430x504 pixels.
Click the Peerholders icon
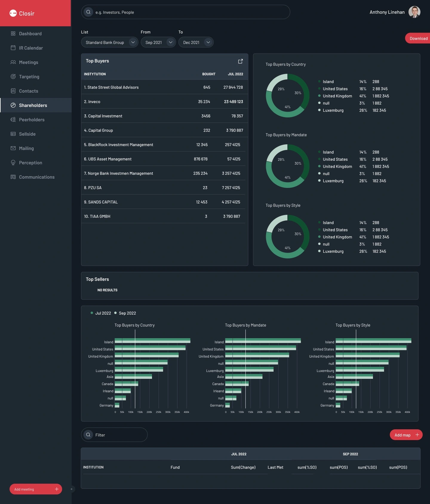point(13,120)
